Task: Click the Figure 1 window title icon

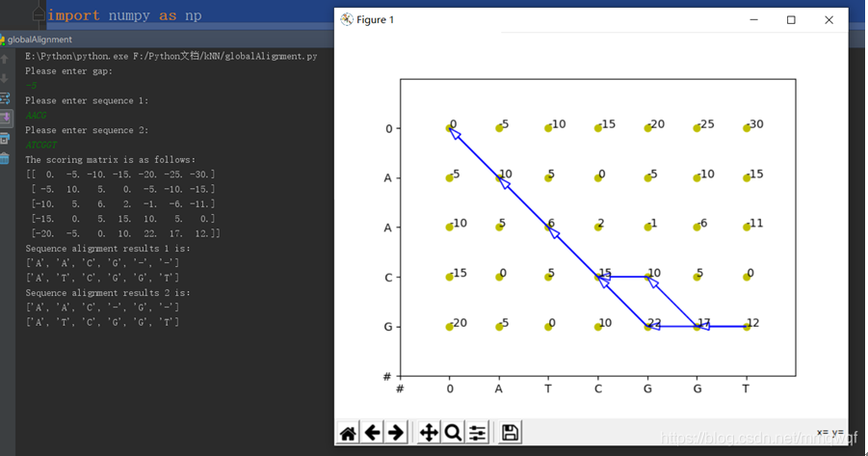Action: pos(347,20)
